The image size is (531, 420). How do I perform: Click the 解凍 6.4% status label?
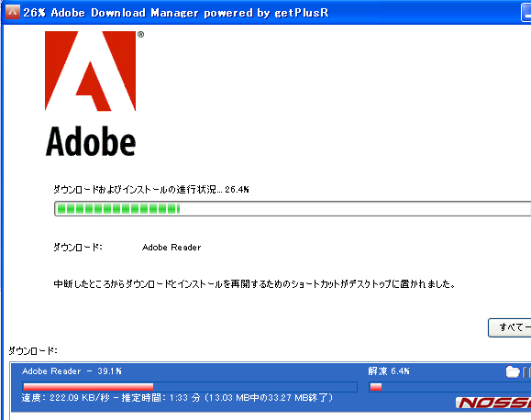point(389,371)
